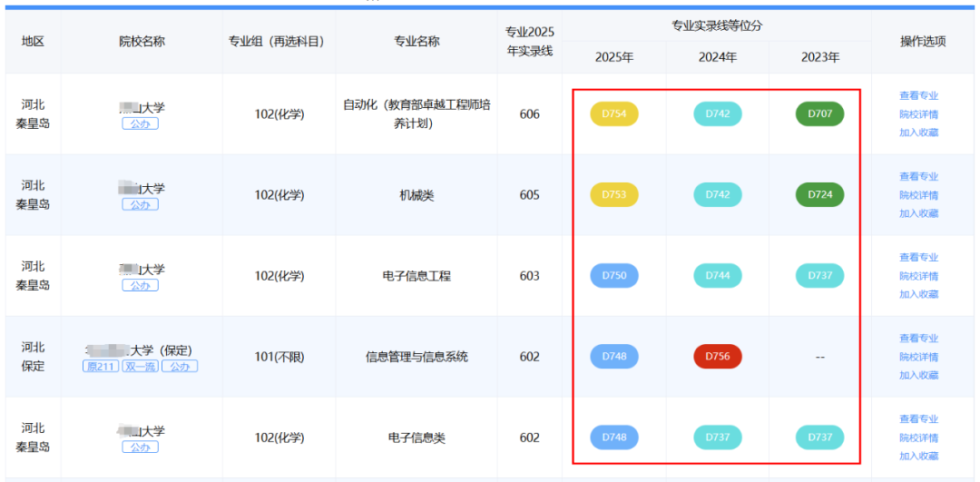The image size is (980, 482).
Task: Click the score 605 cell
Action: point(529,195)
